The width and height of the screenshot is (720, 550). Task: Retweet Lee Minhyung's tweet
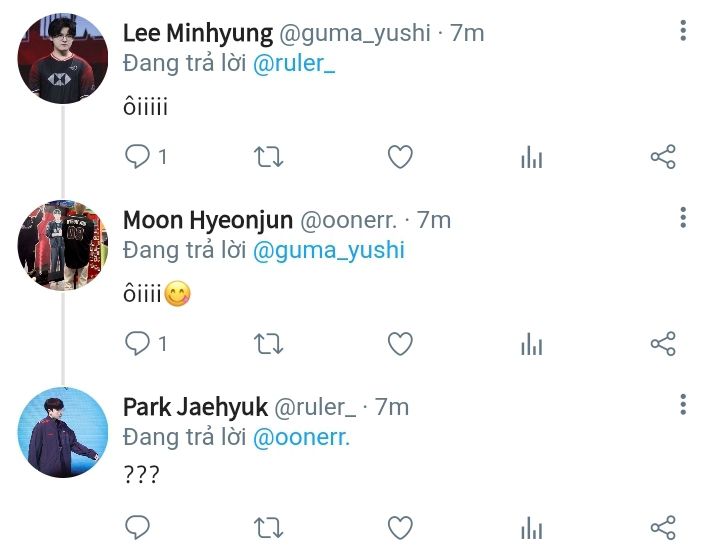pos(269,157)
